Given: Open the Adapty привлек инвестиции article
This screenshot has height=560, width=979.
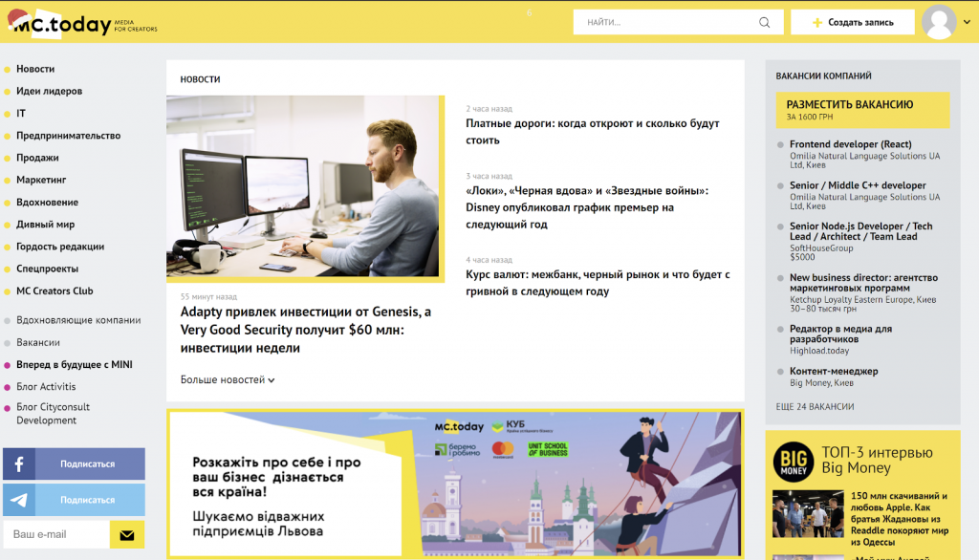Looking at the screenshot, I should pyautogui.click(x=306, y=330).
